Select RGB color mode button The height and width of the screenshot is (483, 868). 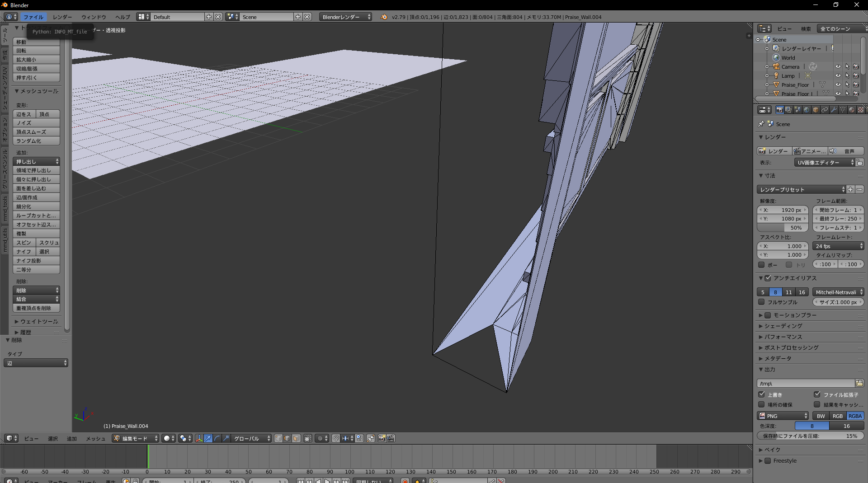838,416
